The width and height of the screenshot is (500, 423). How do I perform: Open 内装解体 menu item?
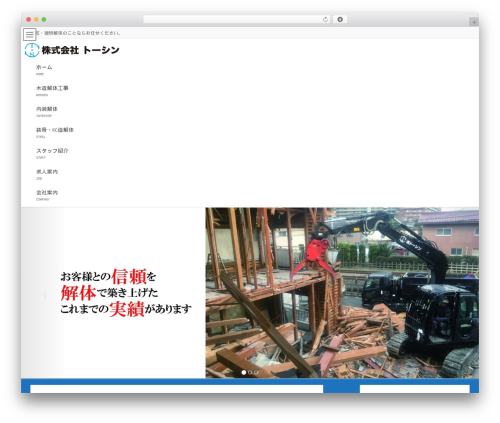(47, 112)
